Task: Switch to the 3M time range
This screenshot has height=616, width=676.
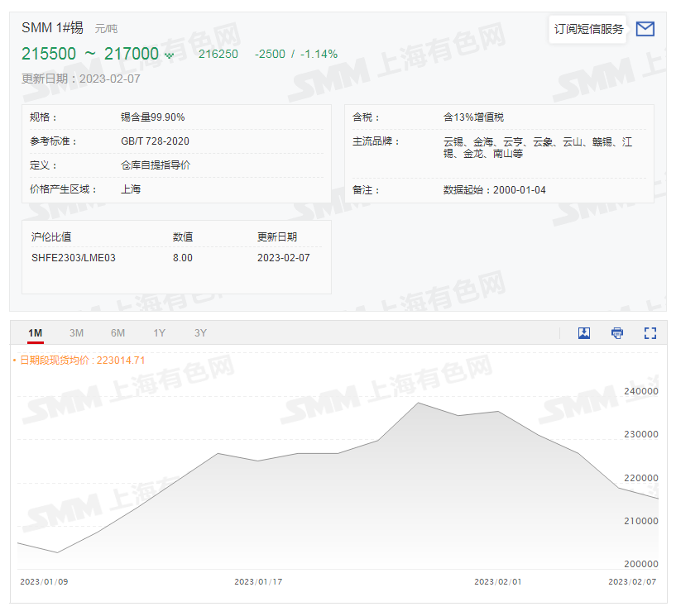Action: pyautogui.click(x=76, y=333)
